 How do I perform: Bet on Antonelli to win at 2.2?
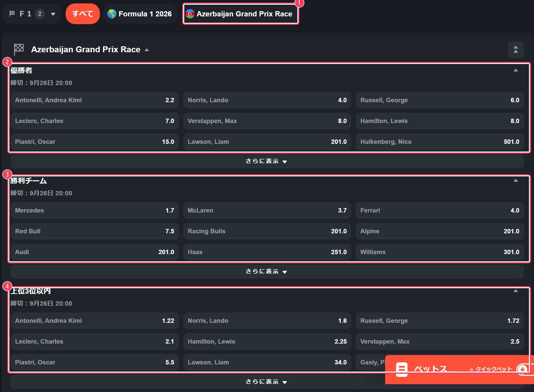(x=95, y=100)
